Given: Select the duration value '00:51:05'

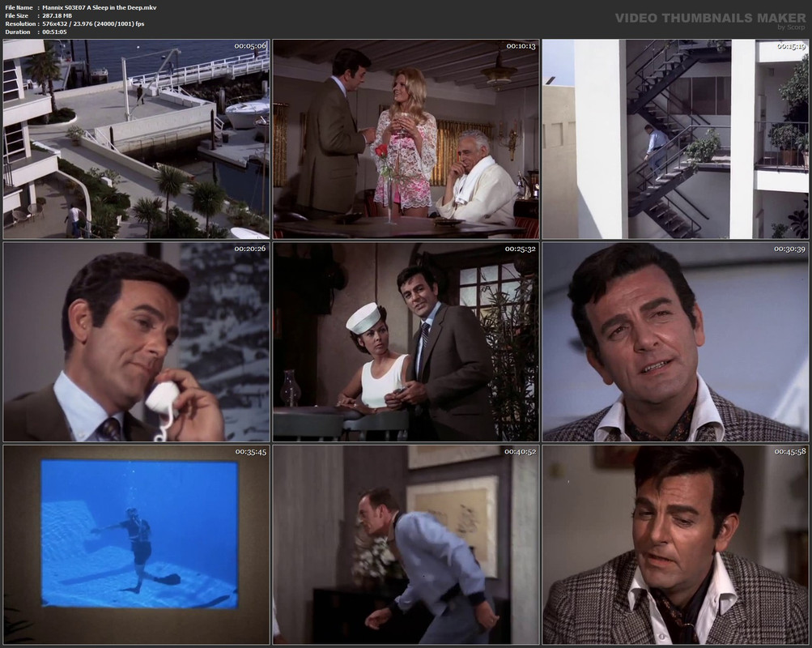Looking at the screenshot, I should (54, 32).
